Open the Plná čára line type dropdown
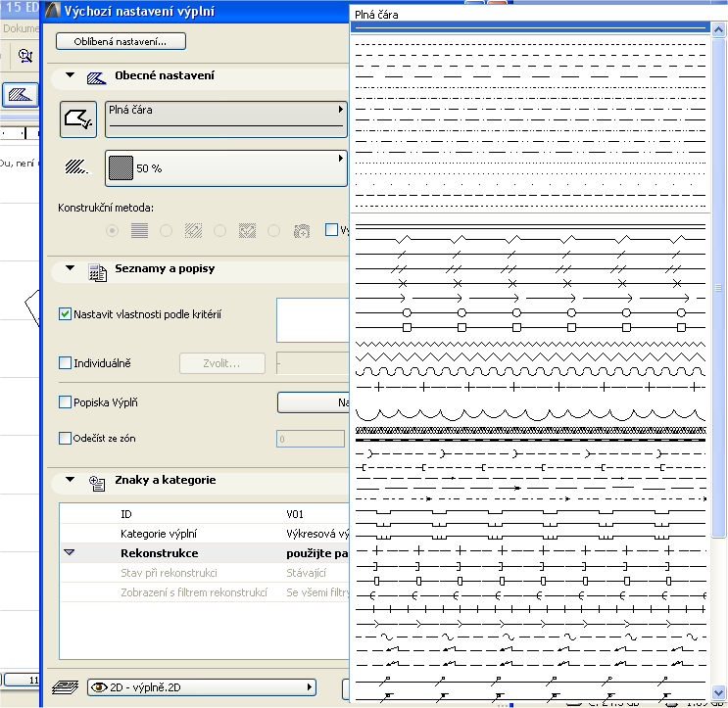The width and height of the screenshot is (728, 708). (x=226, y=119)
